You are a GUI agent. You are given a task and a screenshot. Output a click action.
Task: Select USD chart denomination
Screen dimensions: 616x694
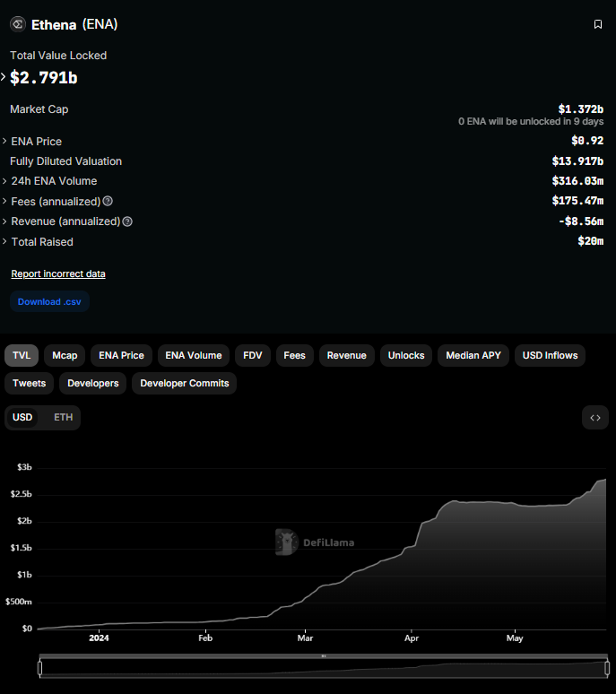22,418
